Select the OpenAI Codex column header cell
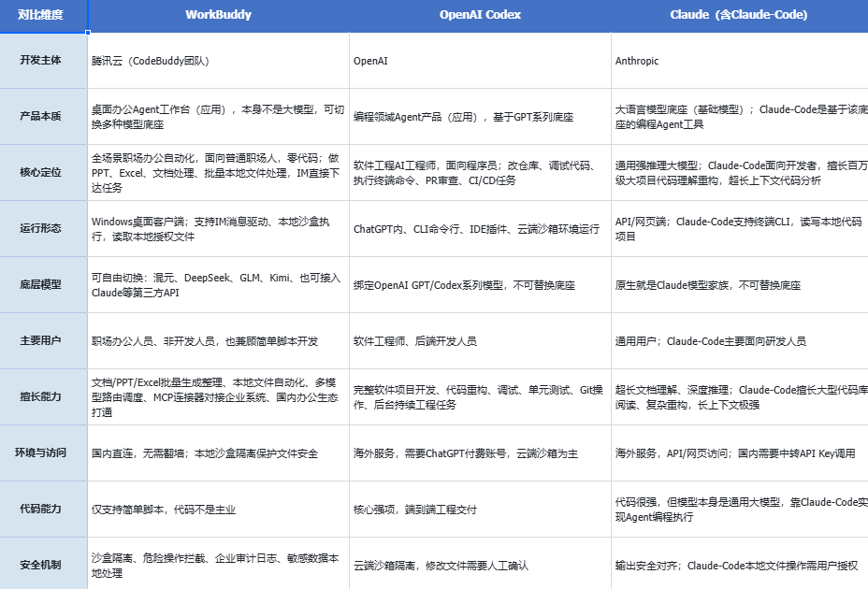Screen dimensions: 868x589 click(480, 16)
